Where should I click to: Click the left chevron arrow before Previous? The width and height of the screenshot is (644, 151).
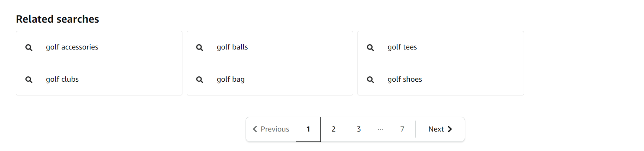[x=255, y=129]
